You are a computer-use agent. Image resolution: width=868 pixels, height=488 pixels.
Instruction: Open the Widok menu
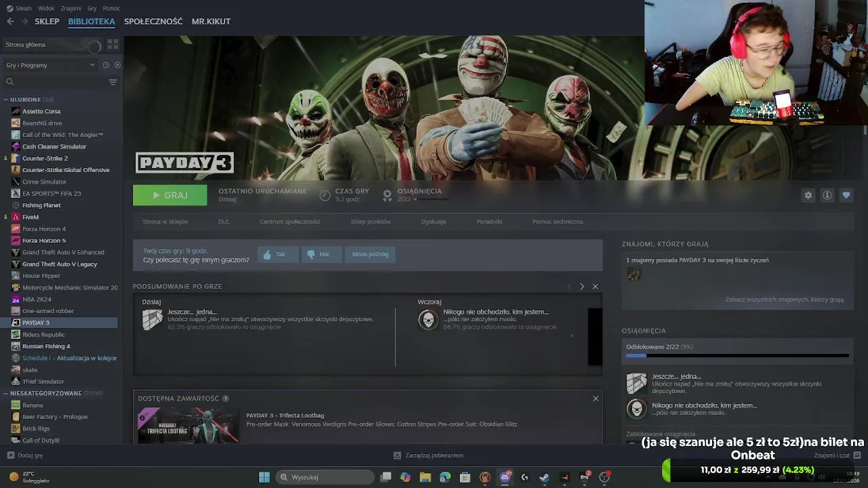tap(46, 8)
